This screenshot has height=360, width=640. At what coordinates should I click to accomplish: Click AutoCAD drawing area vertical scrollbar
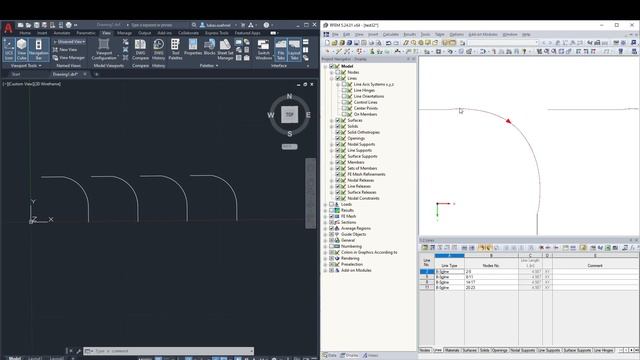tap(311, 193)
